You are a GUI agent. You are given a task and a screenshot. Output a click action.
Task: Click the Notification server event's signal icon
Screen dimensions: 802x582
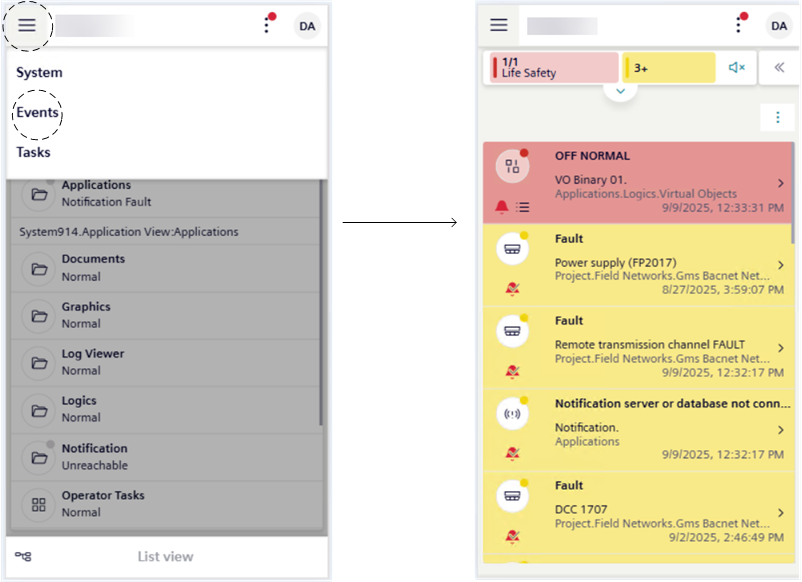coord(512,413)
